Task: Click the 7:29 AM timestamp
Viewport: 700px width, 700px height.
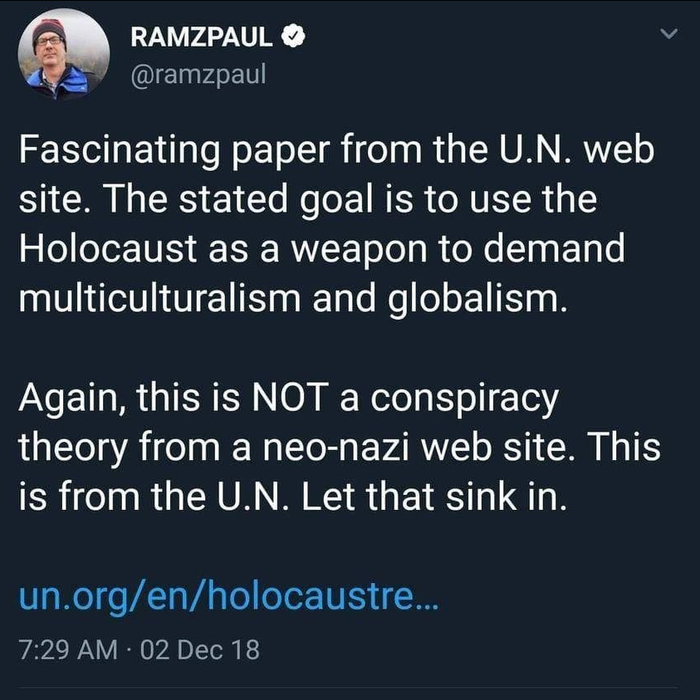Action: [x=68, y=650]
